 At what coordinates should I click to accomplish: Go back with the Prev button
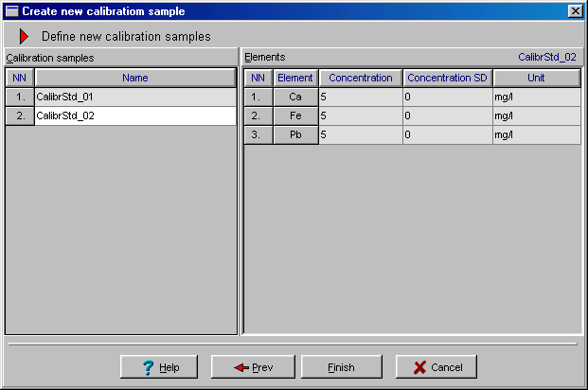pos(253,366)
